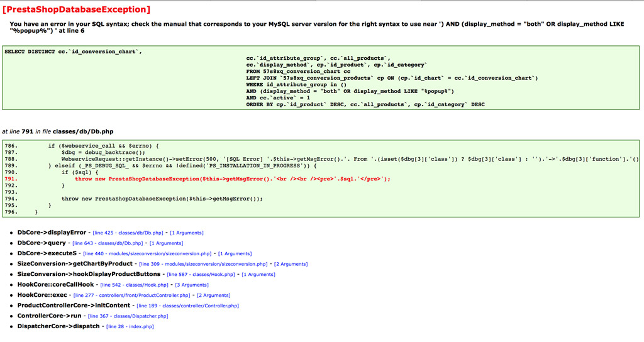The width and height of the screenshot is (644, 342).
Task: Click the 'cc.`display_method`, cp.`id_product`' SQL line
Action: (x=337, y=65)
